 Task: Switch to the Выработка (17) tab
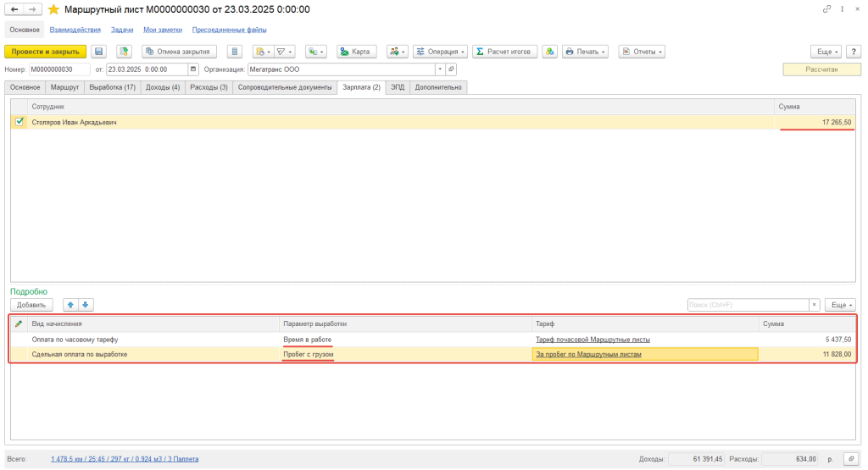(x=112, y=87)
